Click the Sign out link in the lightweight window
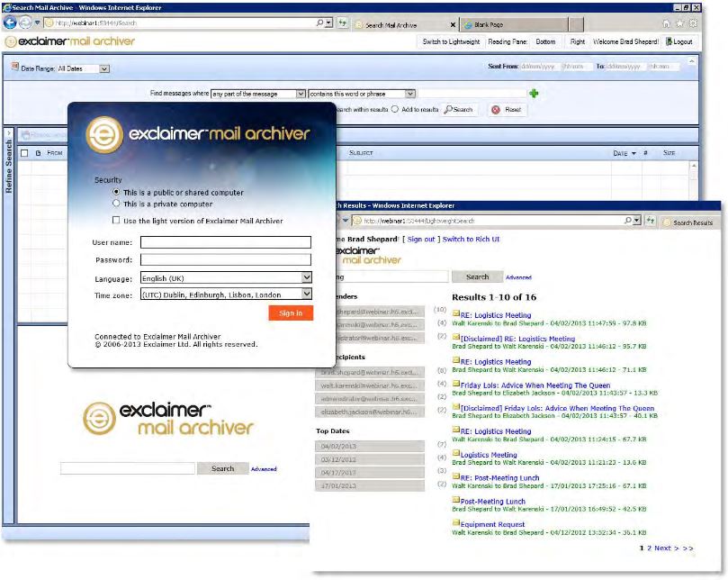 [421, 239]
